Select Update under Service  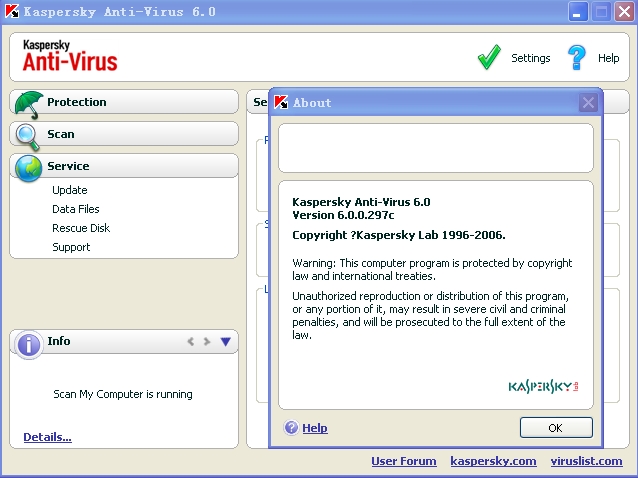(x=70, y=190)
